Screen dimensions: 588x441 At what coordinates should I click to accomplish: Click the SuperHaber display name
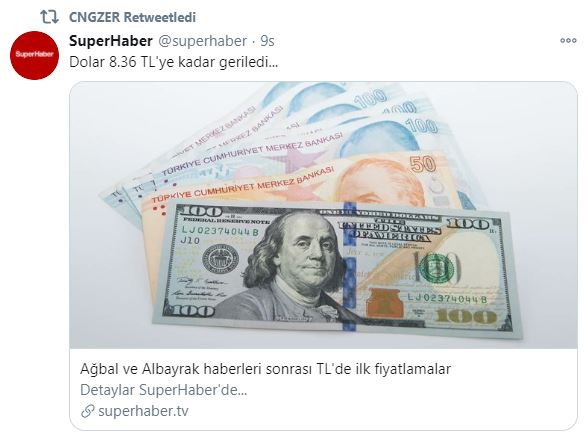pyautogui.click(x=111, y=41)
